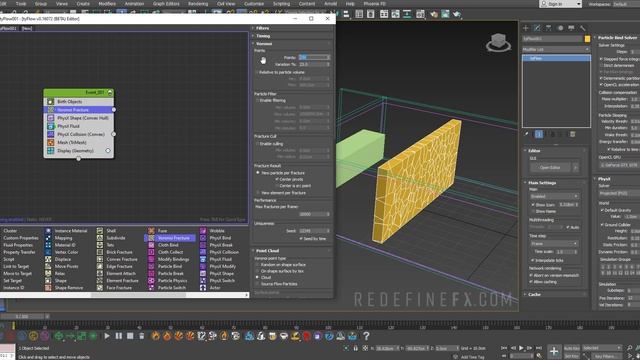Click the PhysX Fluid operator icon in the event

click(x=51, y=126)
